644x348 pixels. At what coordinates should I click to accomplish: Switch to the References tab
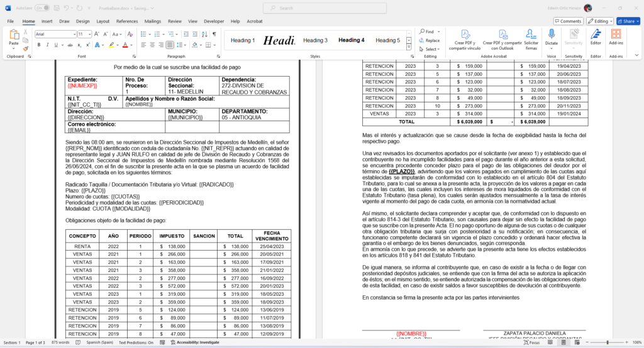pyautogui.click(x=127, y=21)
